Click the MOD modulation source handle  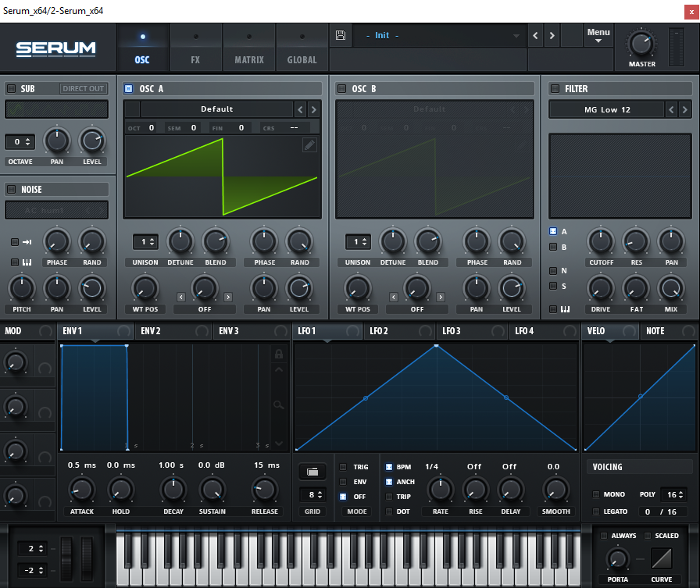point(45,331)
